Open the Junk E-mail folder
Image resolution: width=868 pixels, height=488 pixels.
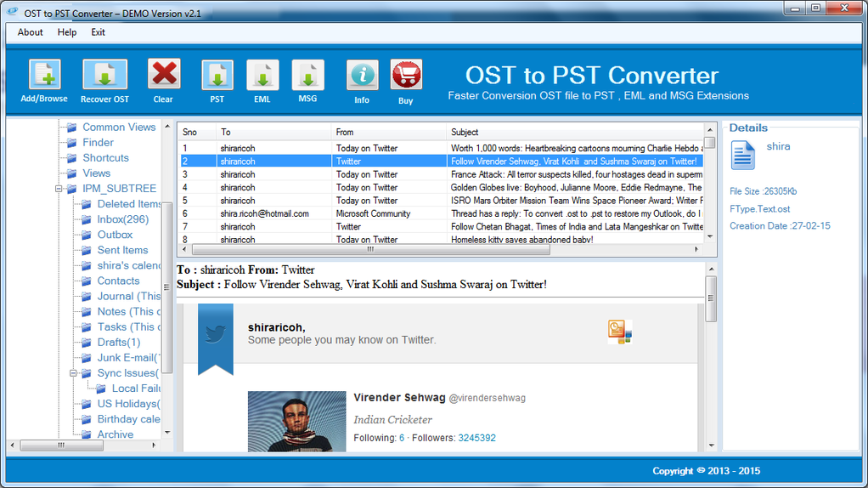click(129, 358)
